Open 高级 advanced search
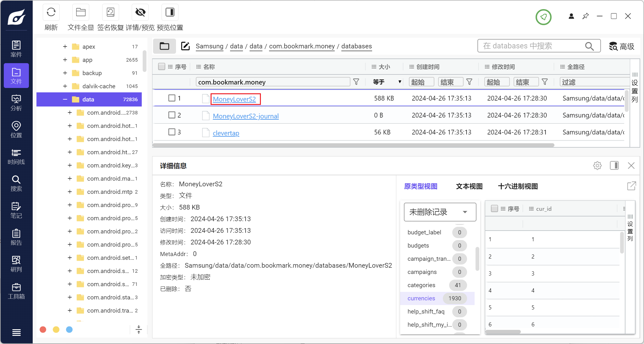 tap(622, 46)
